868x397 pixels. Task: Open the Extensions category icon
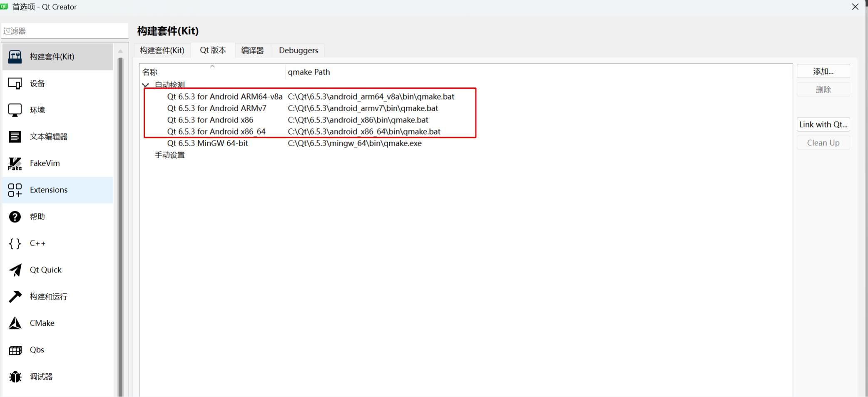click(15, 190)
